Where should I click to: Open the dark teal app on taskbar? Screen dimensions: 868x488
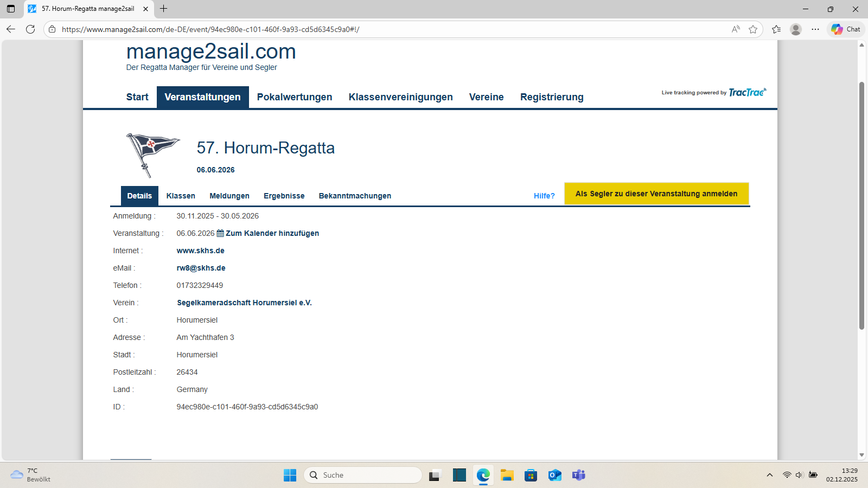459,475
